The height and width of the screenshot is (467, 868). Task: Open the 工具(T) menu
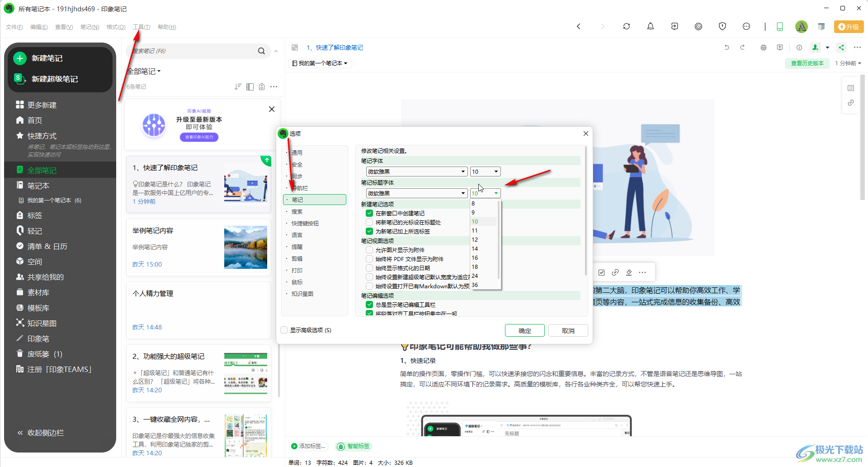(x=142, y=27)
